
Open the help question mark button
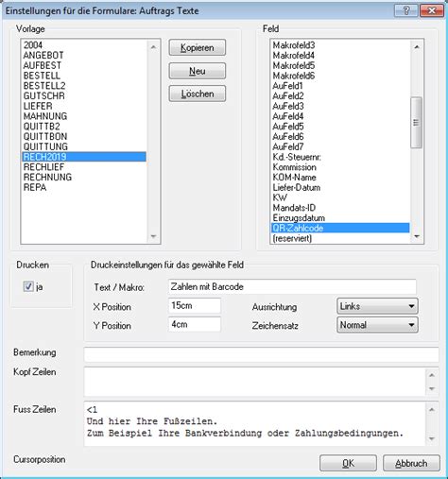point(406,11)
